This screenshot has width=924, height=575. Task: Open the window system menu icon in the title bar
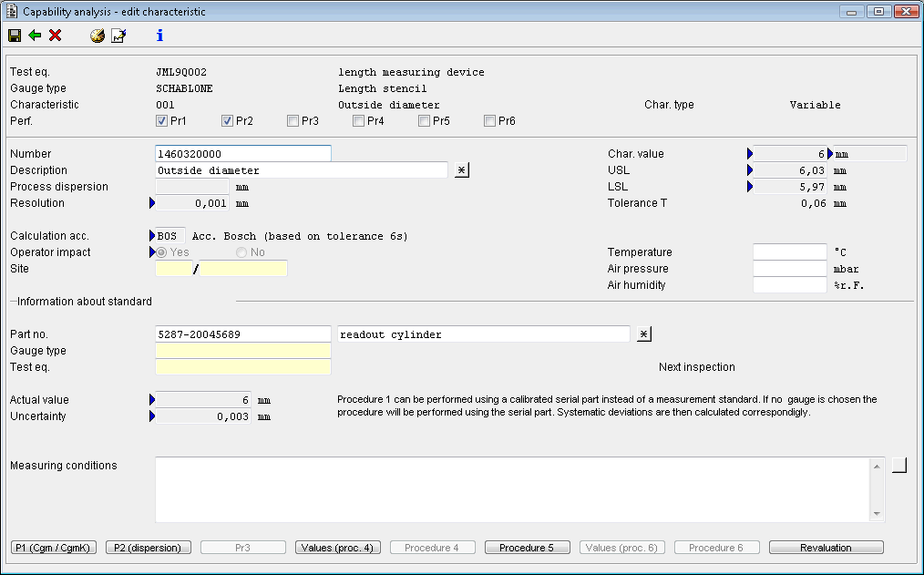pos(12,11)
